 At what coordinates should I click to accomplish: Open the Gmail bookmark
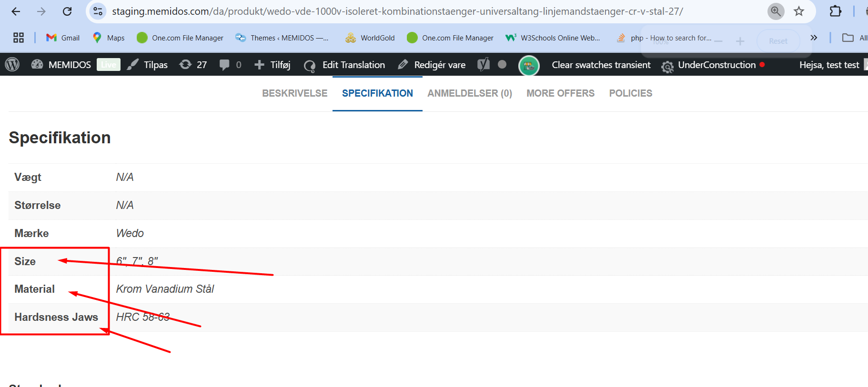[x=62, y=38]
